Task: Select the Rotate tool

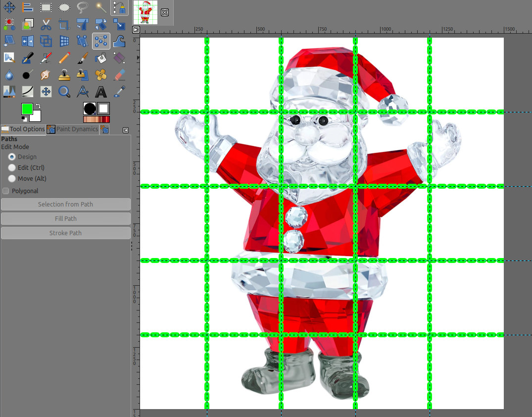Action: pyautogui.click(x=101, y=24)
